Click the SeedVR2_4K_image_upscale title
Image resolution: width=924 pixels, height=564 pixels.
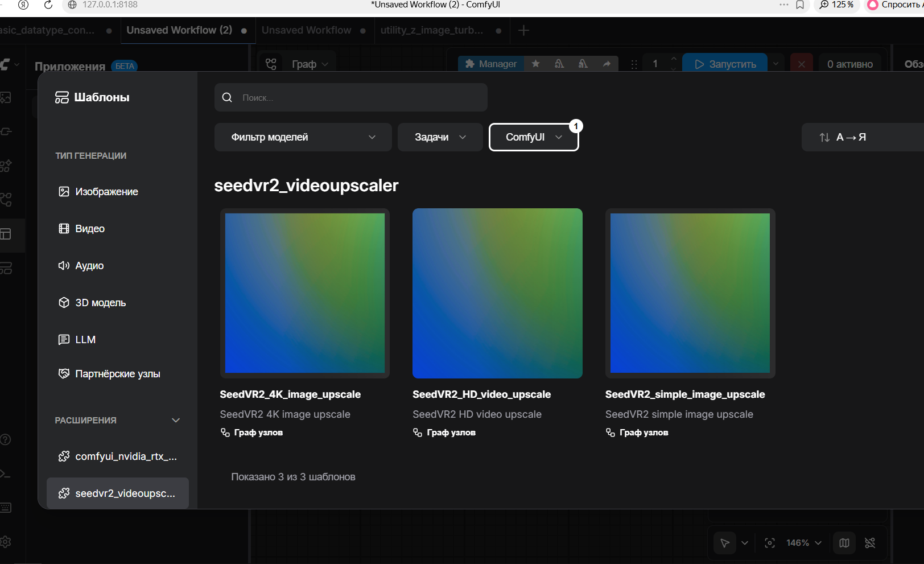(290, 394)
